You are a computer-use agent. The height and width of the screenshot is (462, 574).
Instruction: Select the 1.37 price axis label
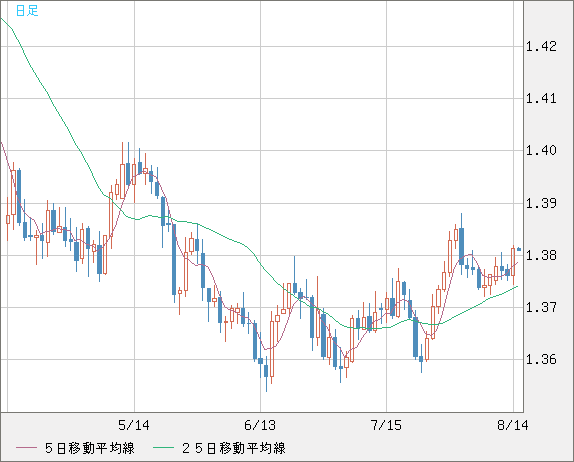541,307
